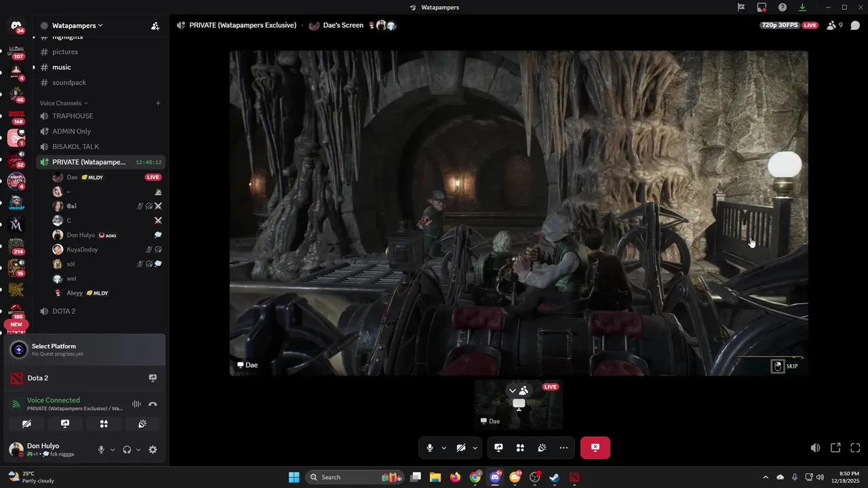Open output device options next to headphones
868x488 pixels.
click(138, 449)
